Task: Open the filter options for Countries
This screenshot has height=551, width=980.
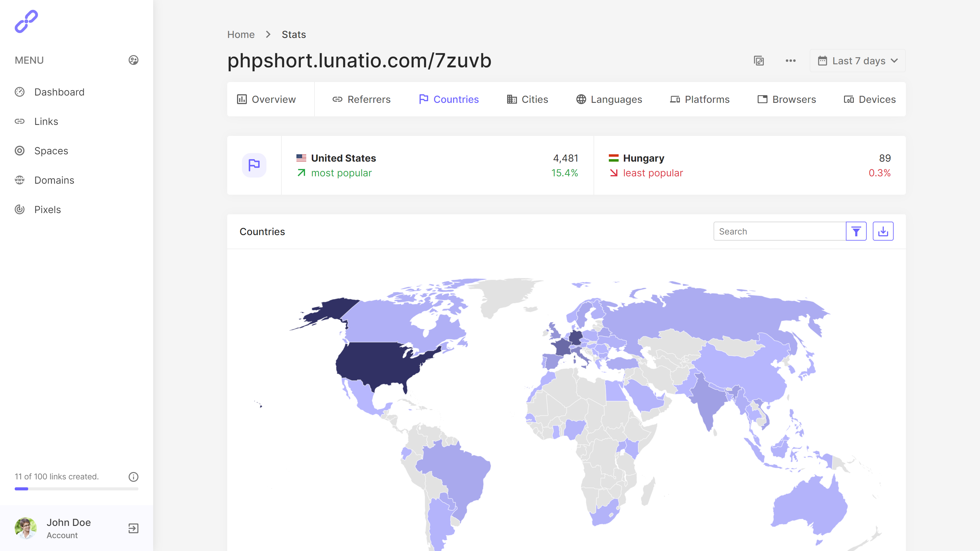Action: (x=856, y=231)
